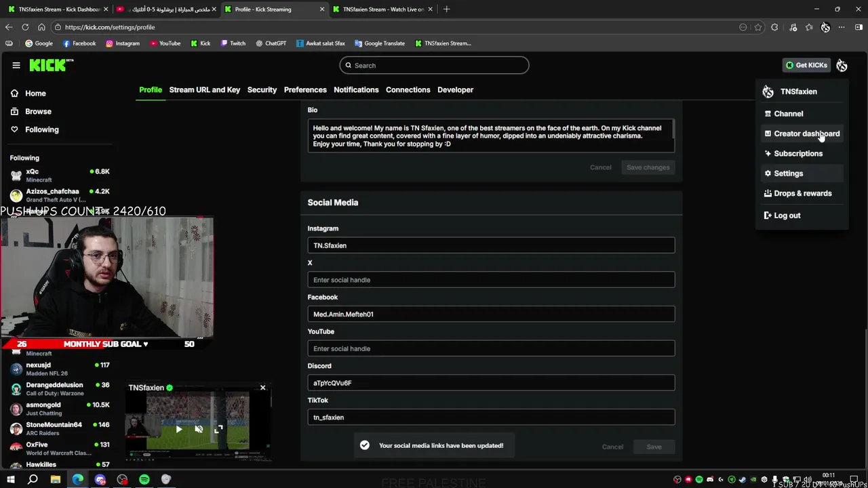The height and width of the screenshot is (488, 868).
Task: Open the Instagram bookmark
Action: 123,43
